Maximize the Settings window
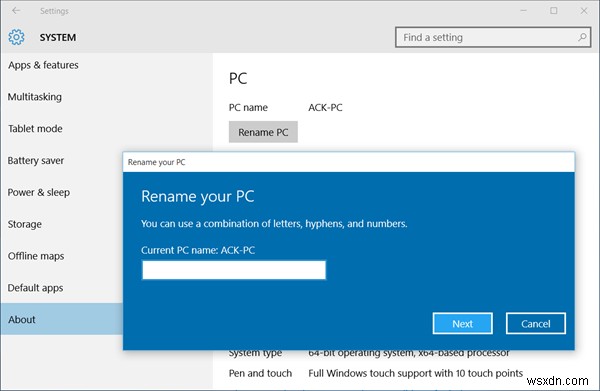This screenshot has width=600, height=391. coord(554,10)
